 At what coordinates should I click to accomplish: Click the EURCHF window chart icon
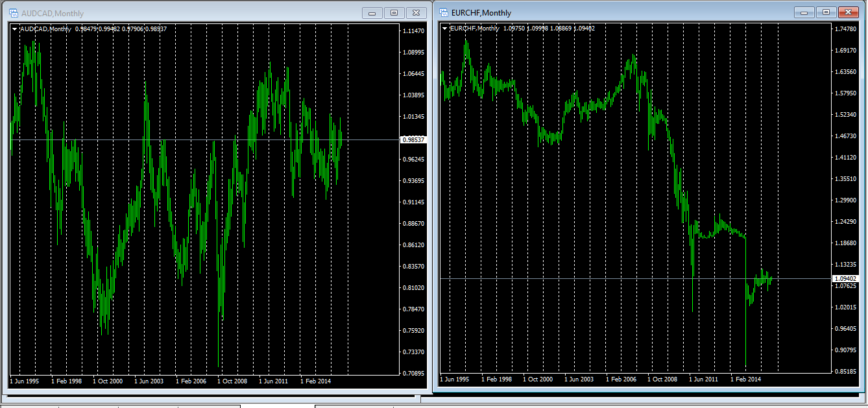click(444, 12)
